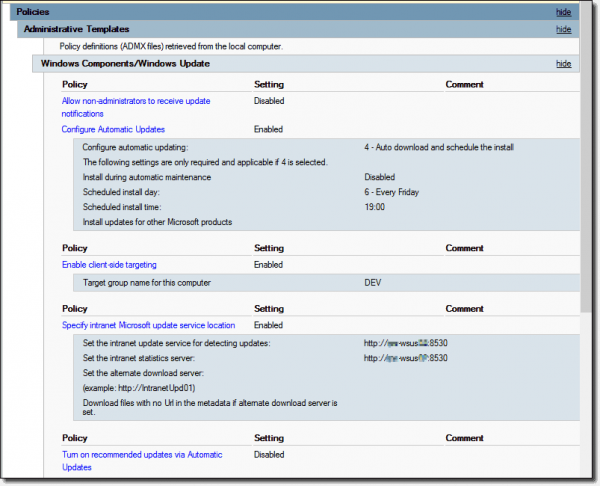Click the Windows Components/Windows Update heading
600x486 pixels.
click(x=125, y=64)
